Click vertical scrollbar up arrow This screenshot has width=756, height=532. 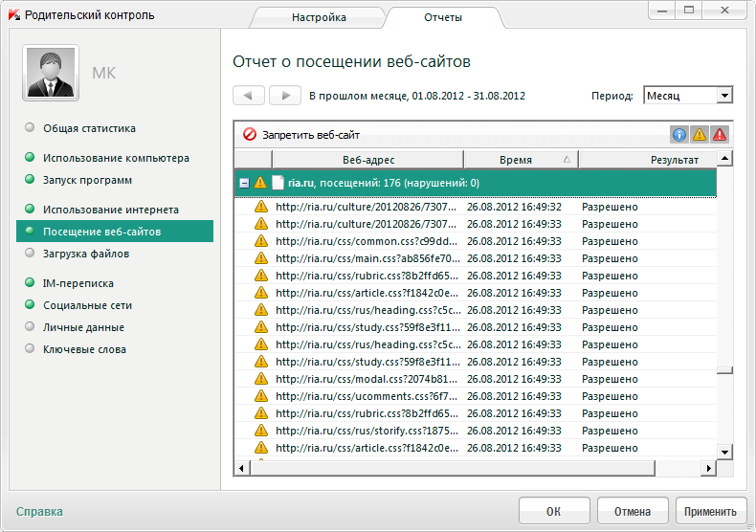[x=724, y=158]
